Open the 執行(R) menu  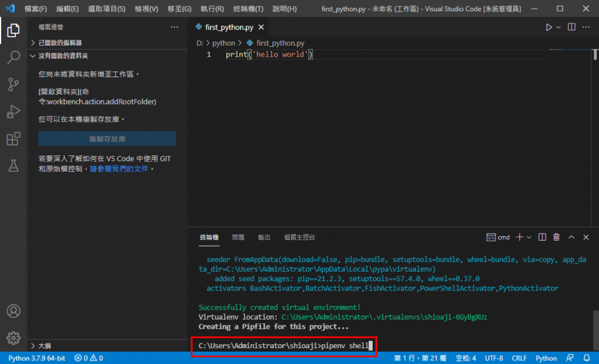[x=212, y=9]
